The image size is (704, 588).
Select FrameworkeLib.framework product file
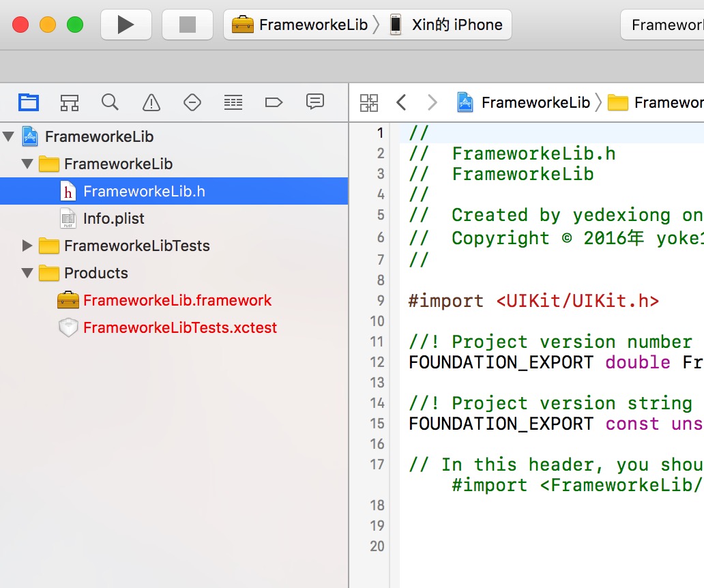click(x=177, y=300)
